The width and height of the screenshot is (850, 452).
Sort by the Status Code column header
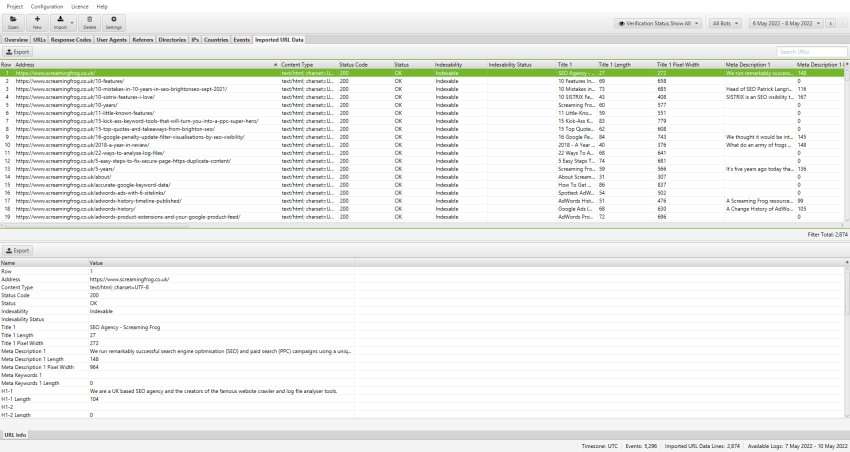pos(365,64)
